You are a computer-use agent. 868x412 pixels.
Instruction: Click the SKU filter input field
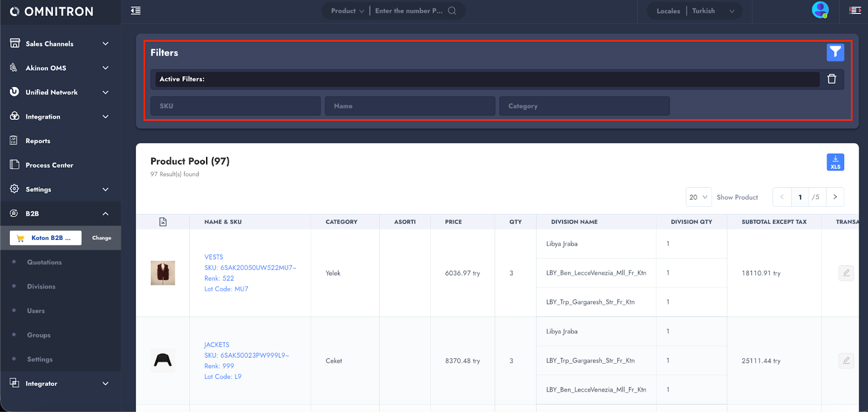tap(235, 106)
